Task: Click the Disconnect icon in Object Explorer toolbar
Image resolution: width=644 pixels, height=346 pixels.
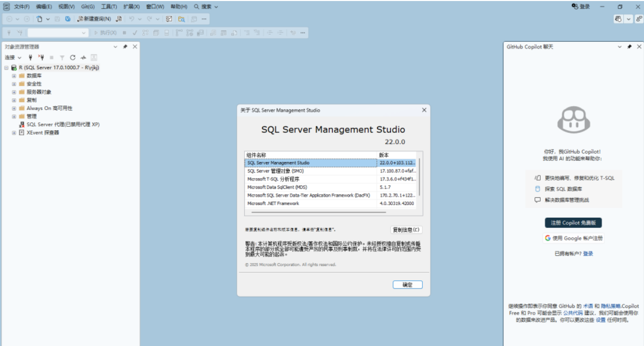Action: (x=41, y=57)
